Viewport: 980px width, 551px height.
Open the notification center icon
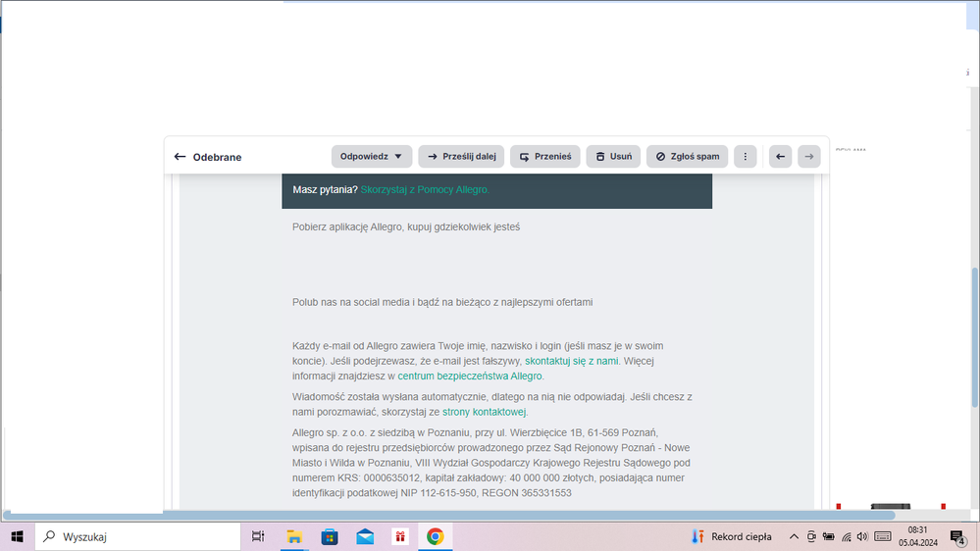tap(958, 536)
